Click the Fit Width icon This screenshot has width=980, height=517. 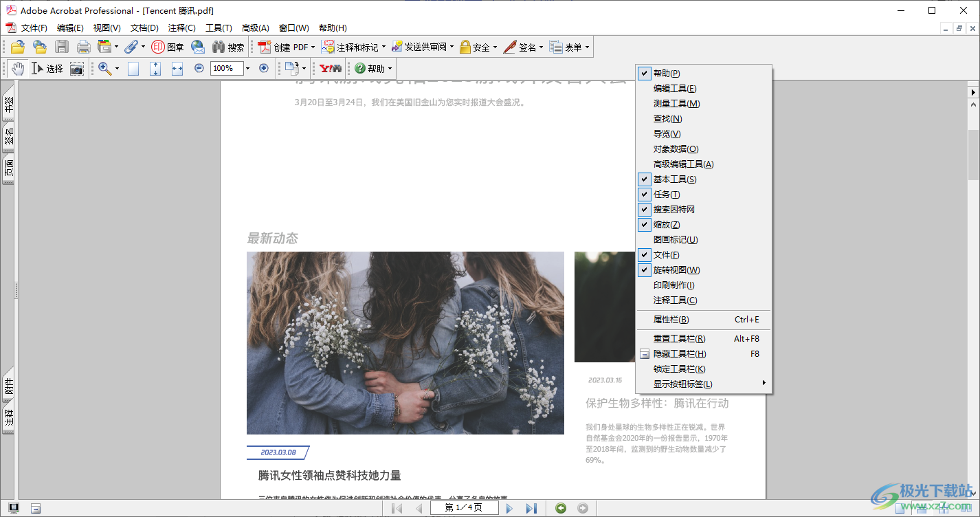click(177, 68)
